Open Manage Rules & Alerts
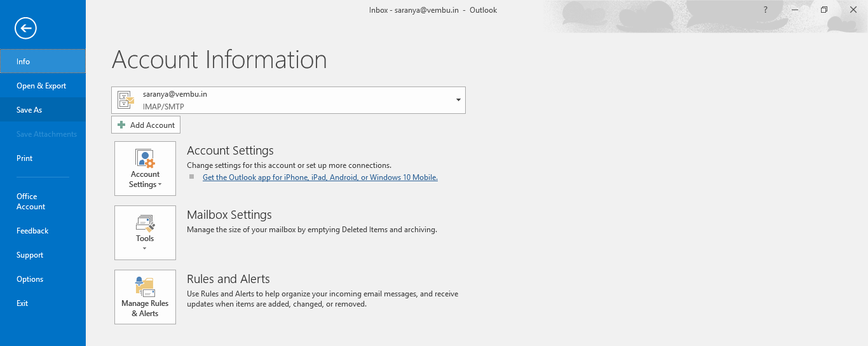 click(145, 297)
